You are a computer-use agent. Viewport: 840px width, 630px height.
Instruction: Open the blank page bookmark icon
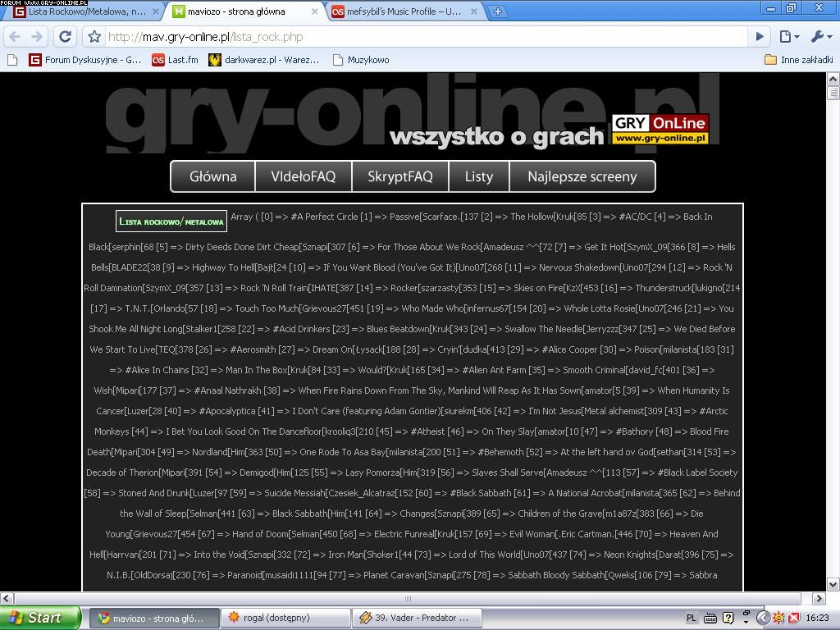[x=12, y=60]
